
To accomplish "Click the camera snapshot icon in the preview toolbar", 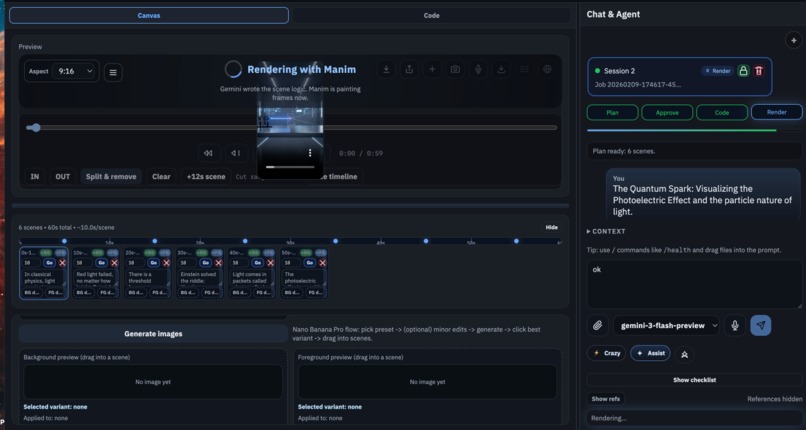I will (455, 69).
